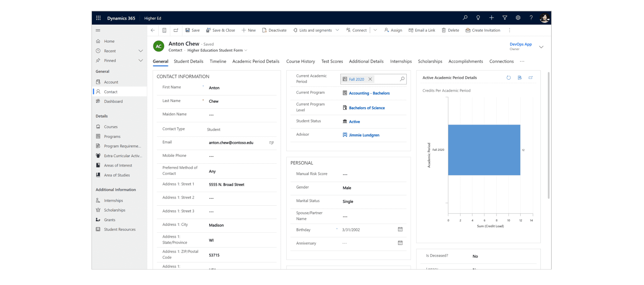644x285 pixels.
Task: Open the Jimmie Lundgren advisor record
Action: click(x=364, y=135)
